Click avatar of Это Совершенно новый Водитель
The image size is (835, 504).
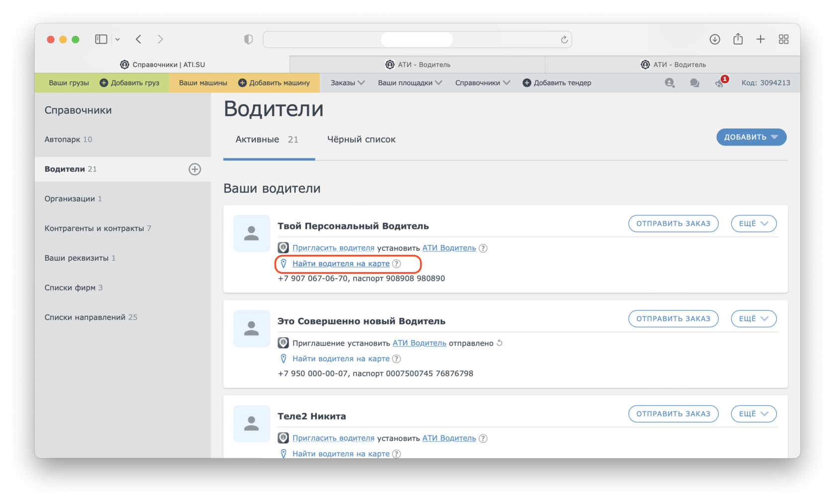[x=251, y=329]
